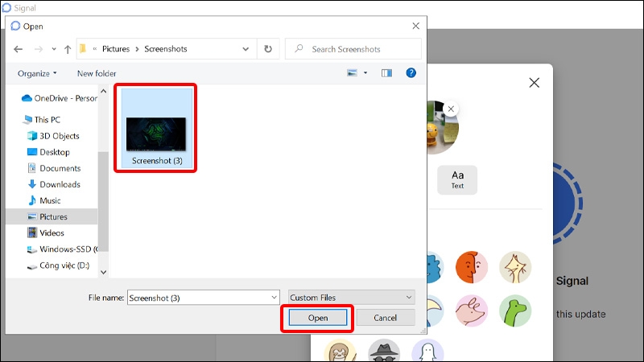Open the Documents folder in sidebar
Image resolution: width=644 pixels, height=362 pixels.
[54, 168]
